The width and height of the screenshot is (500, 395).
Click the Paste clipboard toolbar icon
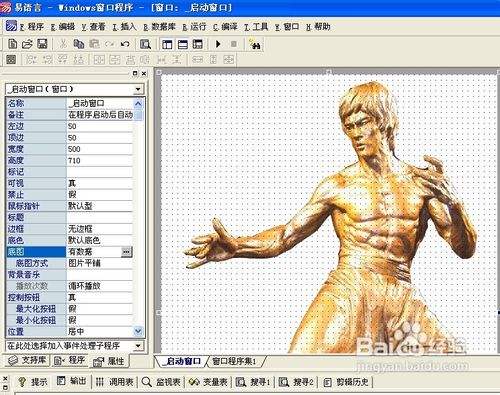click(94, 44)
